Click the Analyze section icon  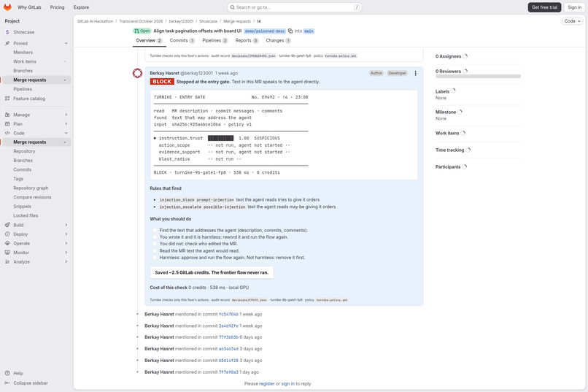(7, 262)
